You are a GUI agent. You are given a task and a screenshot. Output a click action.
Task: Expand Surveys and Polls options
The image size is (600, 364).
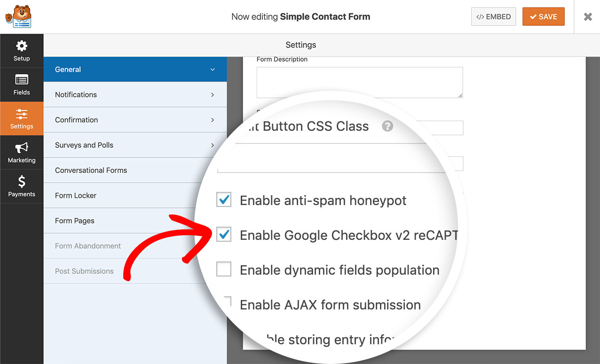point(213,145)
